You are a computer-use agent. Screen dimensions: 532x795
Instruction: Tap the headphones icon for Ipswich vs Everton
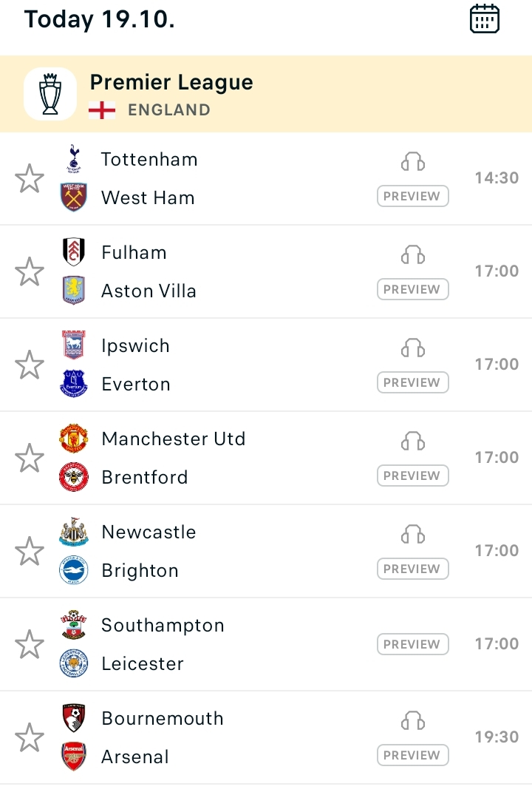[413, 348]
